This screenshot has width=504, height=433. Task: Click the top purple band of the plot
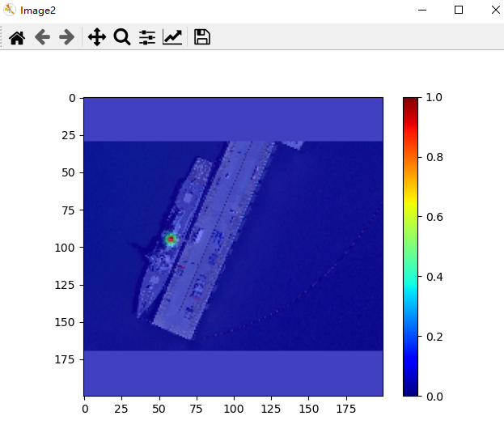pos(233,119)
